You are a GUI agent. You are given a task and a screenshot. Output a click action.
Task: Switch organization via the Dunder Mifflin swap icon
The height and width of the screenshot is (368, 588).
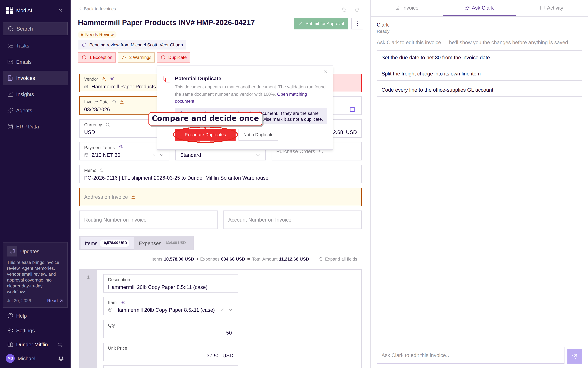coord(60,344)
